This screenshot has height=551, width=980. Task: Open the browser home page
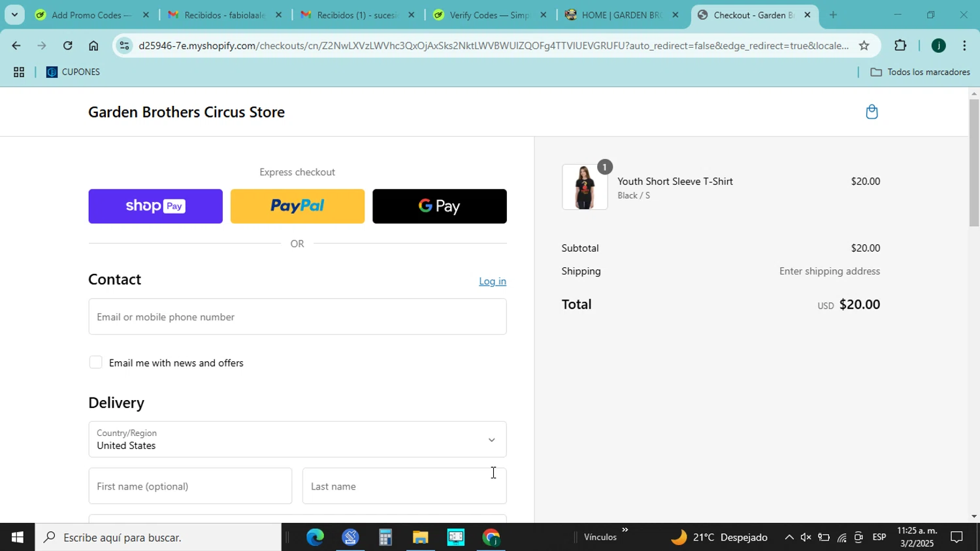(x=93, y=45)
